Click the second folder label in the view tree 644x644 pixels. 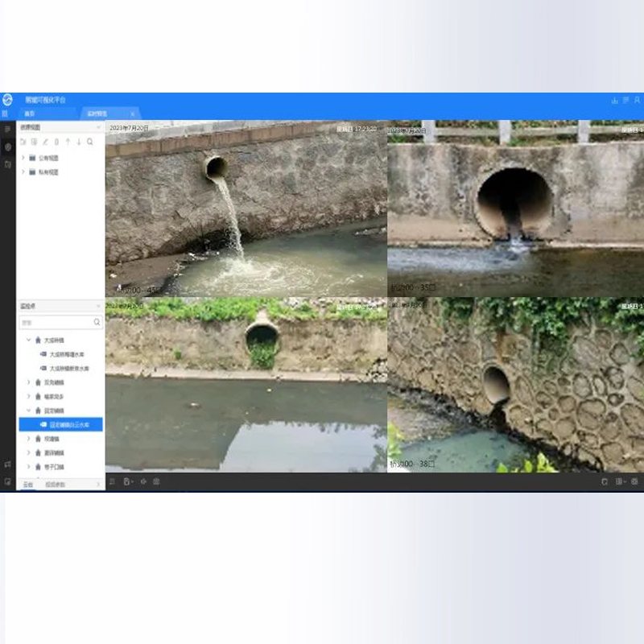48,171
